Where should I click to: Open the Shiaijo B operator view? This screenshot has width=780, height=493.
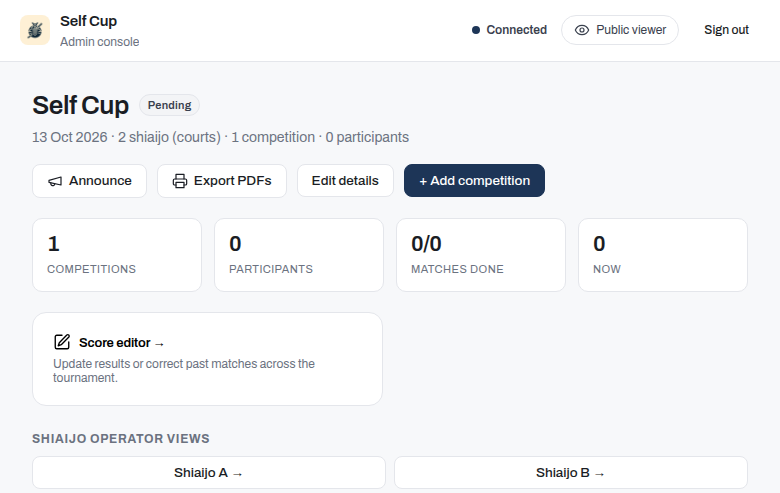click(571, 473)
